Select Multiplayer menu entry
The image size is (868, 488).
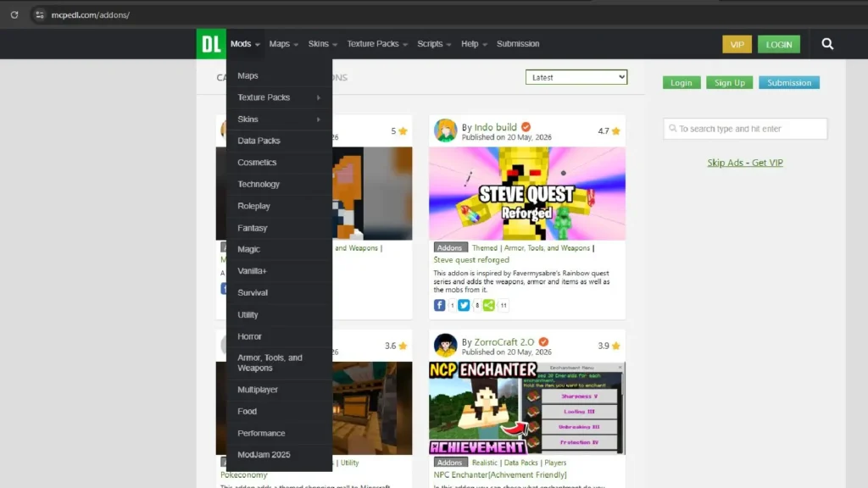[279, 390]
